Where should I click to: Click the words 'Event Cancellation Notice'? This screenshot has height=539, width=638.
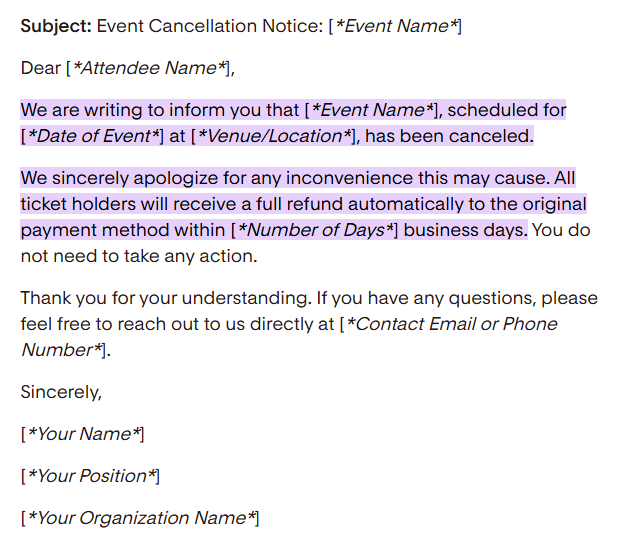point(210,26)
